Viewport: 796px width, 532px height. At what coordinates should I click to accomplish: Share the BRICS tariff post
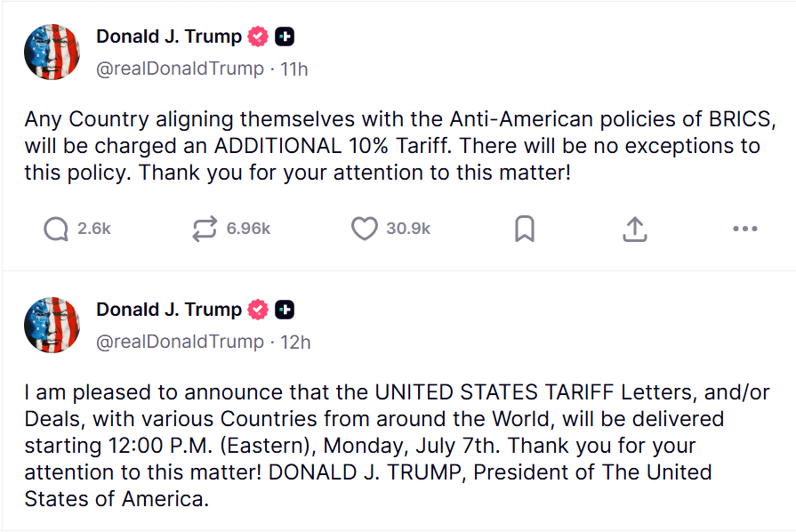click(x=633, y=230)
